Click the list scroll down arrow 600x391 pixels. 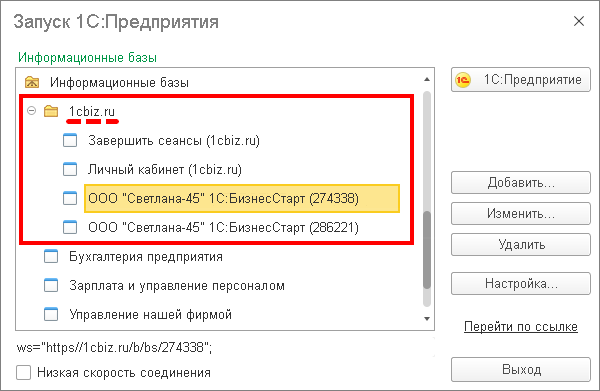point(427,318)
